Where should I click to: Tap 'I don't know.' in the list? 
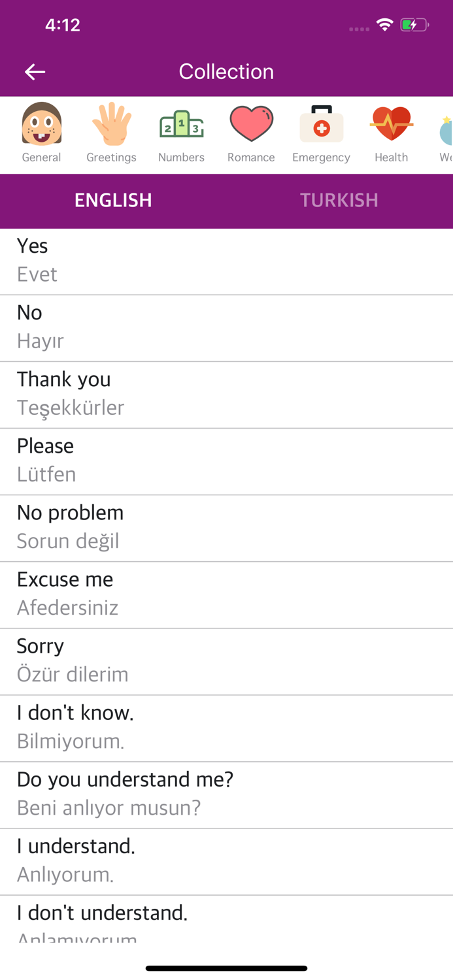pyautogui.click(x=226, y=727)
